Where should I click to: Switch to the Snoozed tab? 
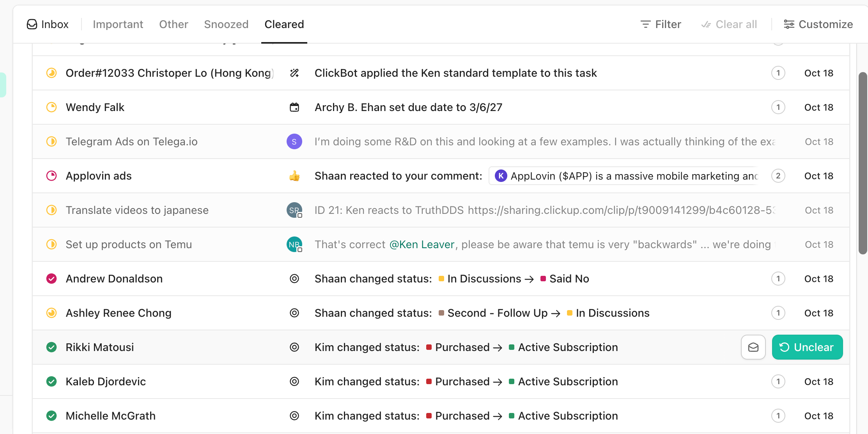click(x=226, y=24)
